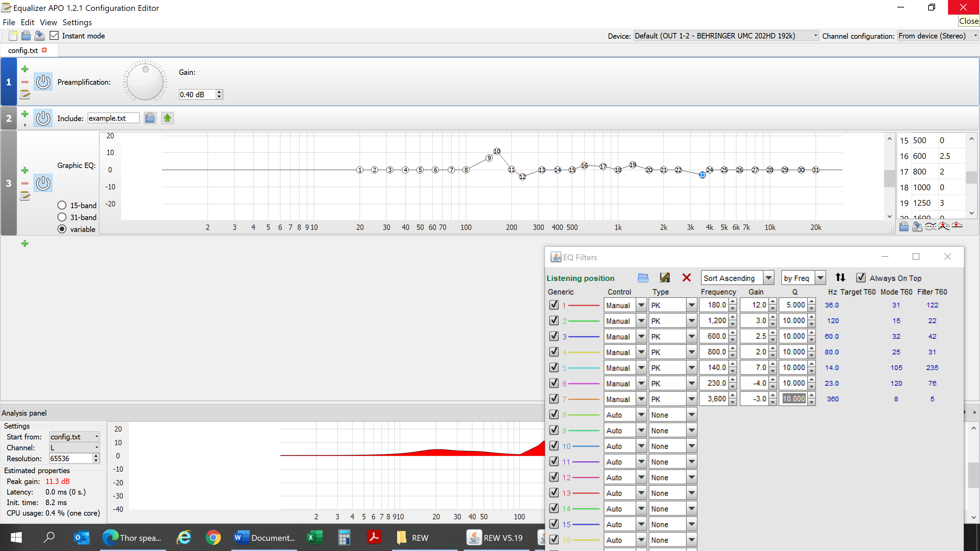Image resolution: width=980 pixels, height=551 pixels.
Task: Toggle Instant mode checkbox
Action: click(54, 36)
